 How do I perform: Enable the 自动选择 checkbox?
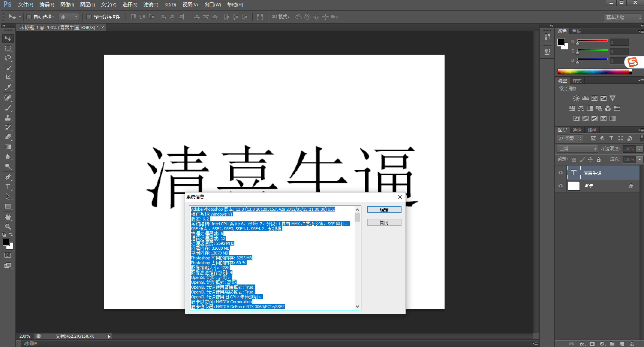(x=28, y=16)
